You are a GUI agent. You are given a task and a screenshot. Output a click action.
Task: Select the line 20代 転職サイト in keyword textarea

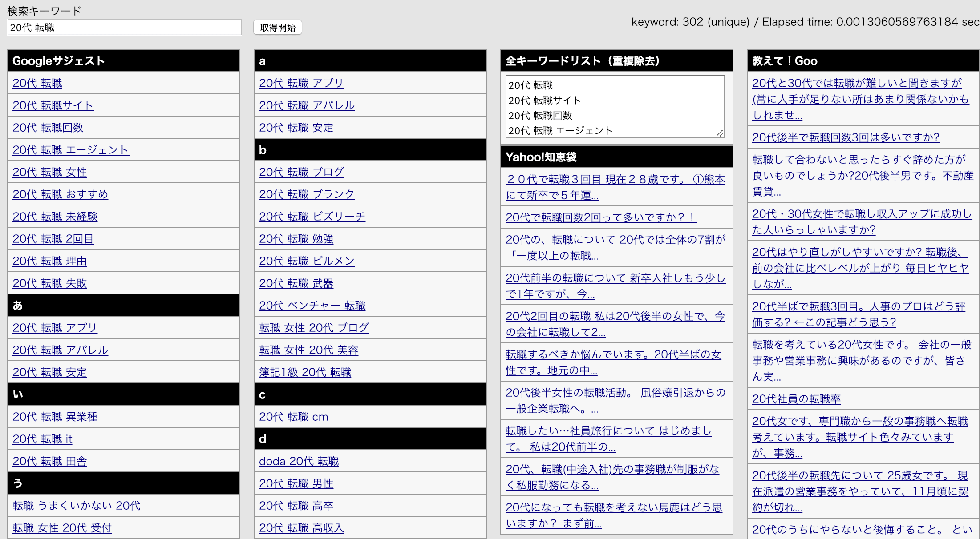(x=545, y=101)
